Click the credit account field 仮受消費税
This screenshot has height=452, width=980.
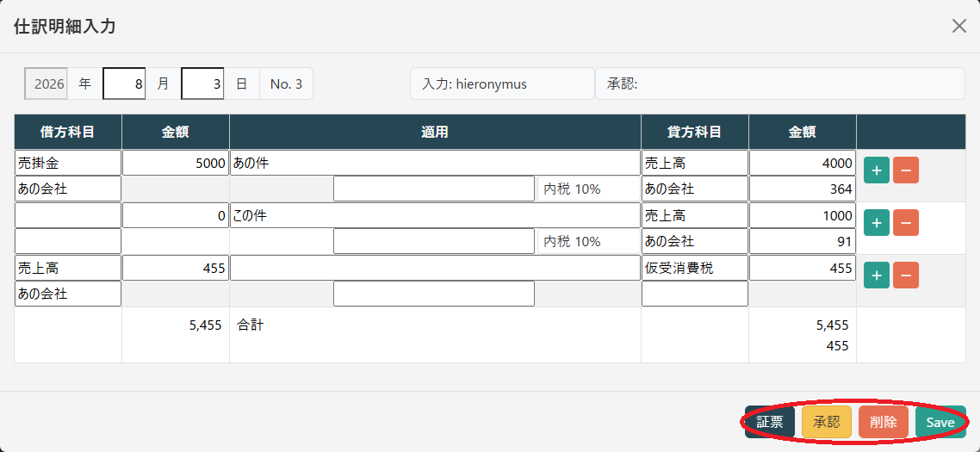[694, 268]
